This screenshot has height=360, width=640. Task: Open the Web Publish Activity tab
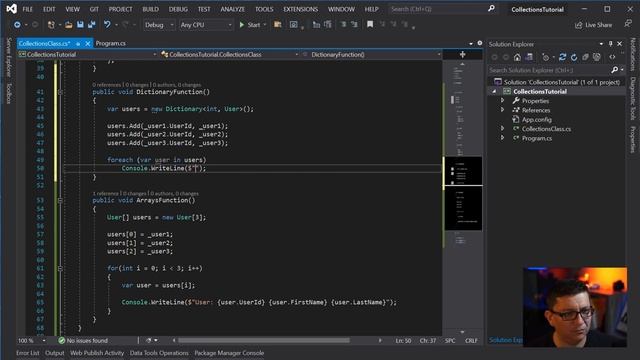pos(97,353)
